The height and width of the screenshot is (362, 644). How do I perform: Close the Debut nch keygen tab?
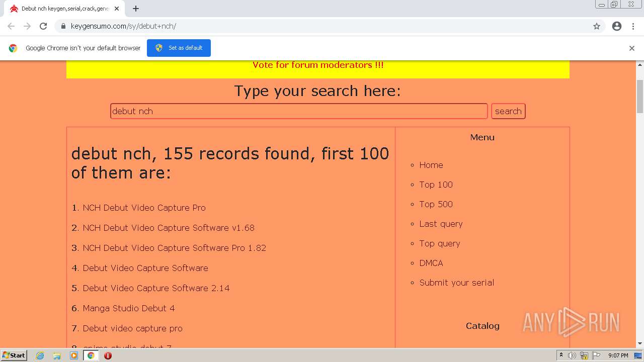[x=117, y=9]
